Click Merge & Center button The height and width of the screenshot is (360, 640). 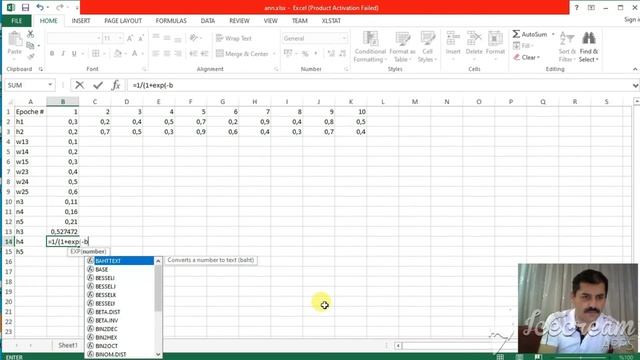pos(242,53)
